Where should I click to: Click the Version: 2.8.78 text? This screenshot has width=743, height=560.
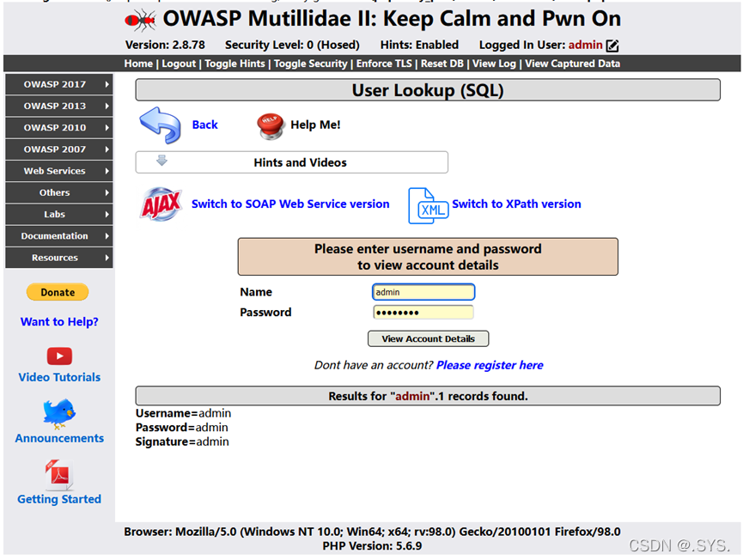(166, 45)
